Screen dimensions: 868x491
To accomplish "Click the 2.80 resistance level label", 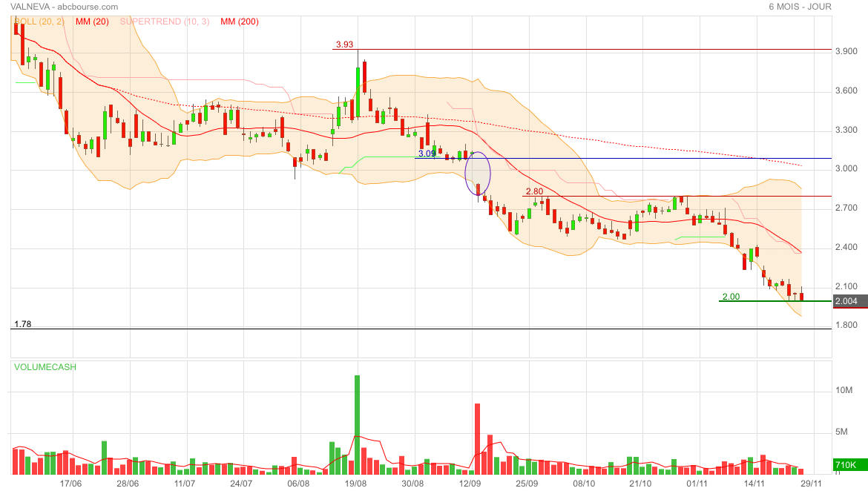I will tap(534, 191).
